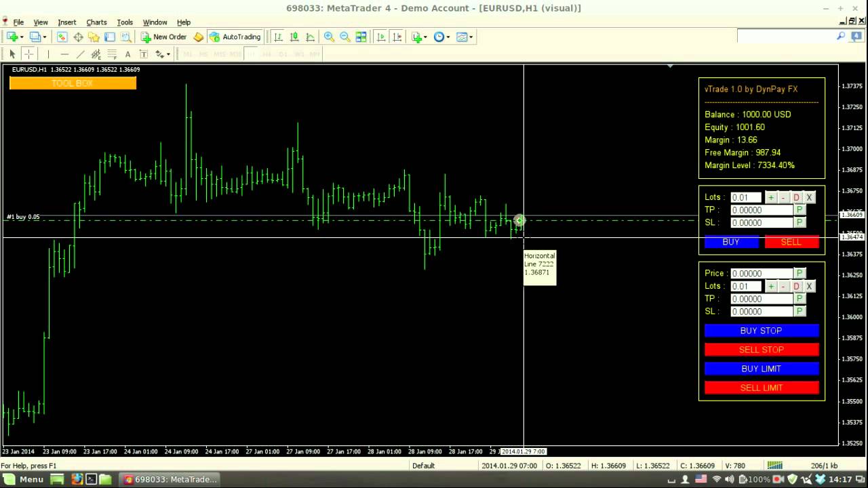Screen dimensions: 868x488
Task: Tile chart windows icon
Action: point(361,37)
